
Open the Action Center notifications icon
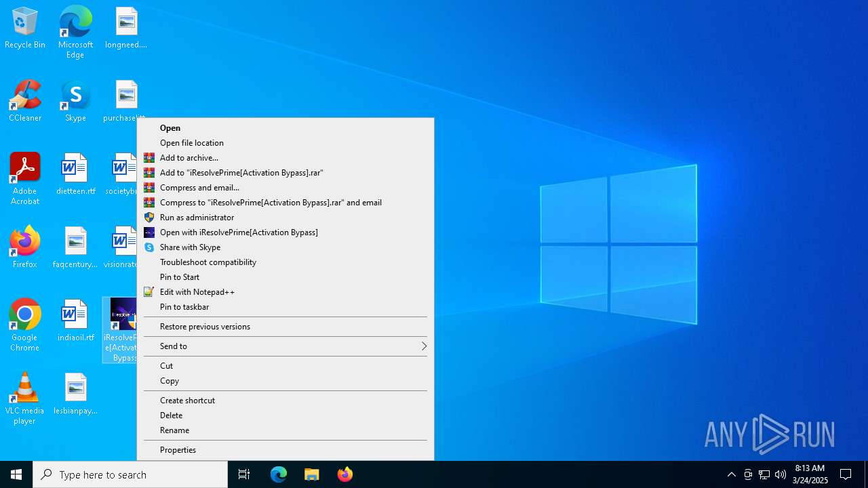pyautogui.click(x=846, y=474)
